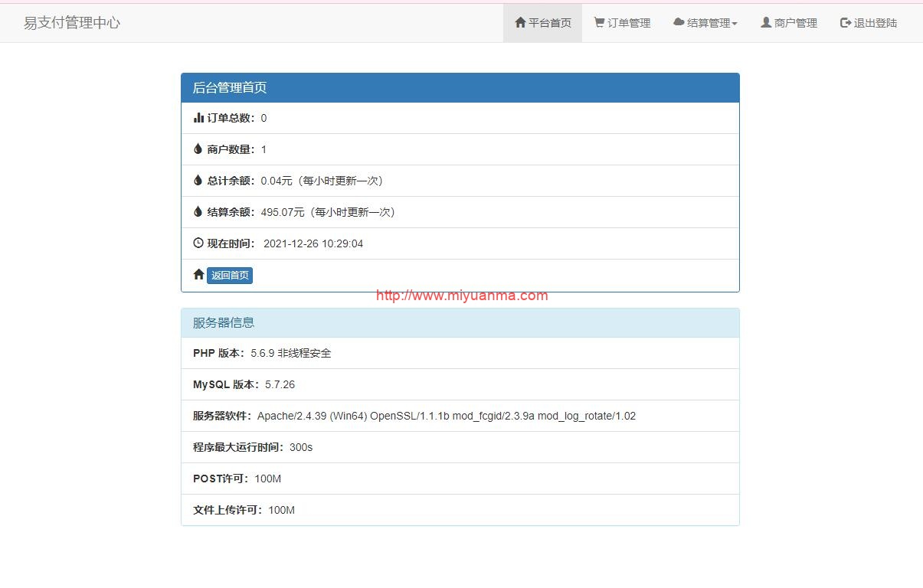
Task: Click the 结算余额 value 495.07元
Action: [283, 212]
